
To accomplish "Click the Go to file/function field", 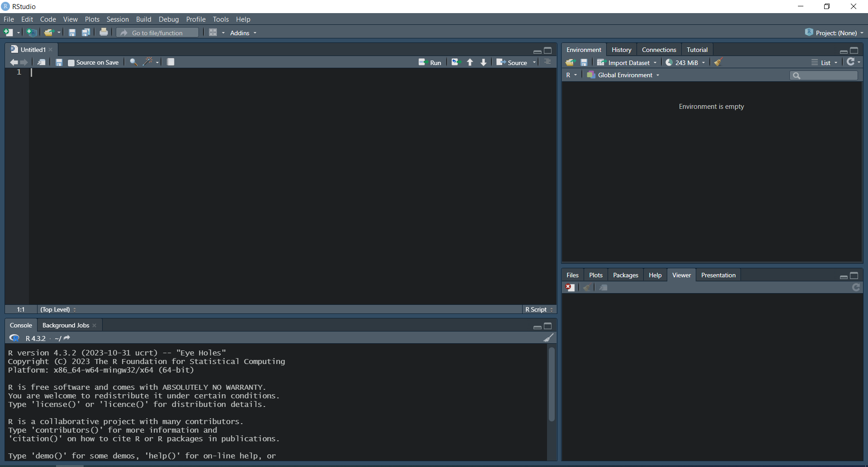I will [157, 33].
